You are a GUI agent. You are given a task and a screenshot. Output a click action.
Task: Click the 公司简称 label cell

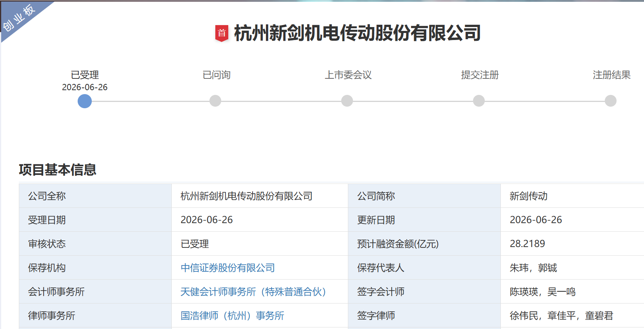pos(424,196)
